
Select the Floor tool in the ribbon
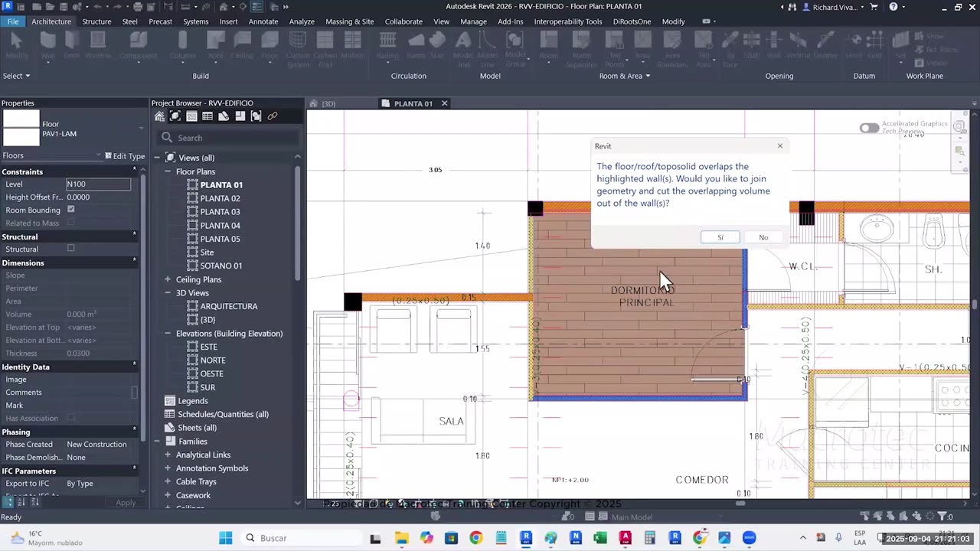pos(269,45)
